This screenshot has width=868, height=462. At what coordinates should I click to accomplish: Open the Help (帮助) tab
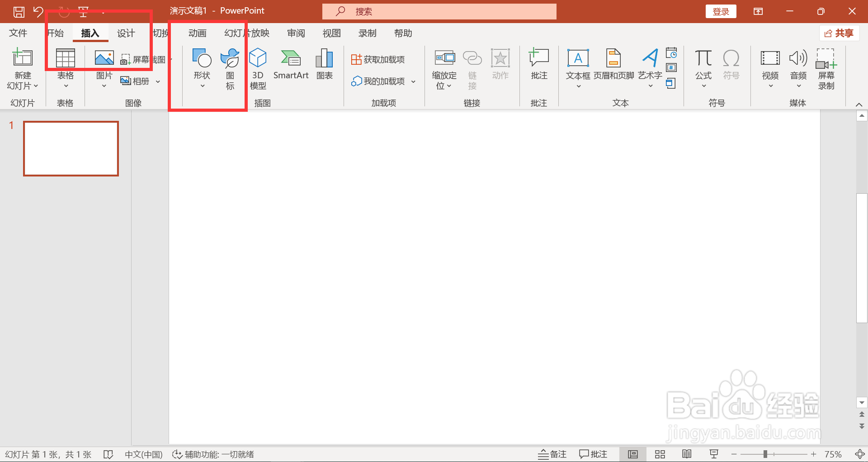[x=403, y=33]
